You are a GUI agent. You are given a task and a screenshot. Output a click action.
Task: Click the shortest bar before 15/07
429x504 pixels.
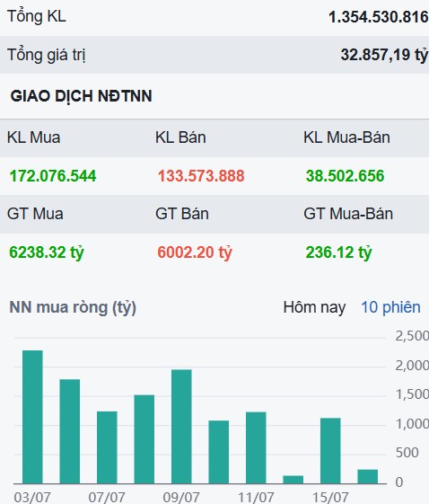[x=293, y=480]
